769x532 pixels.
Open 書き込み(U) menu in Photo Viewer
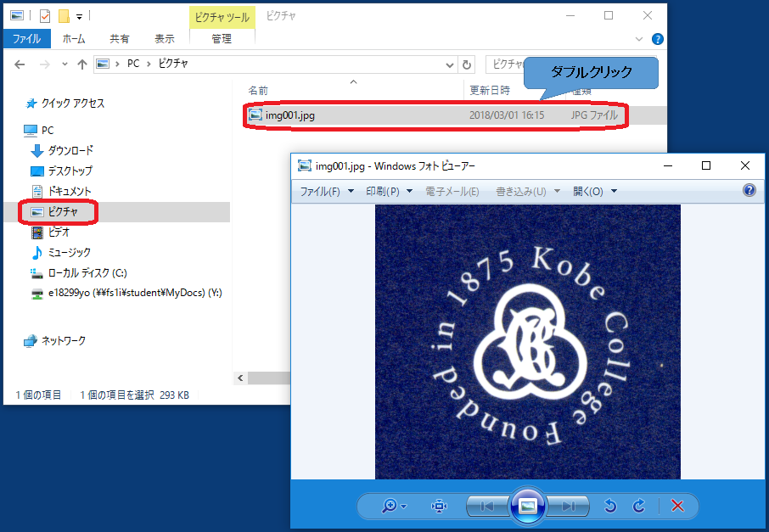click(527, 191)
